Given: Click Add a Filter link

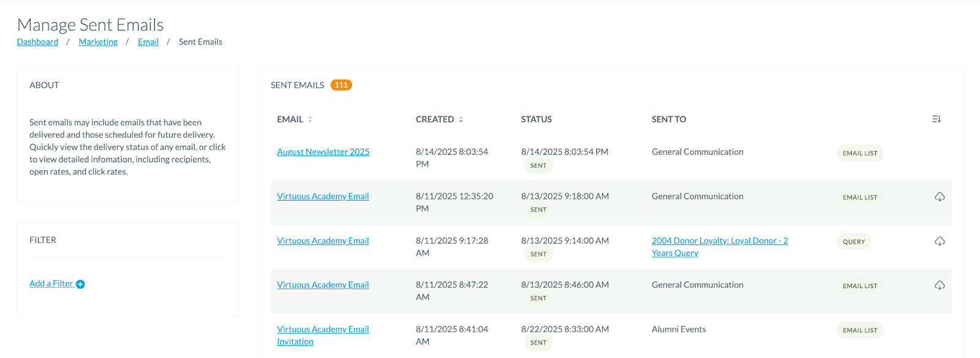Looking at the screenshot, I should tap(51, 283).
